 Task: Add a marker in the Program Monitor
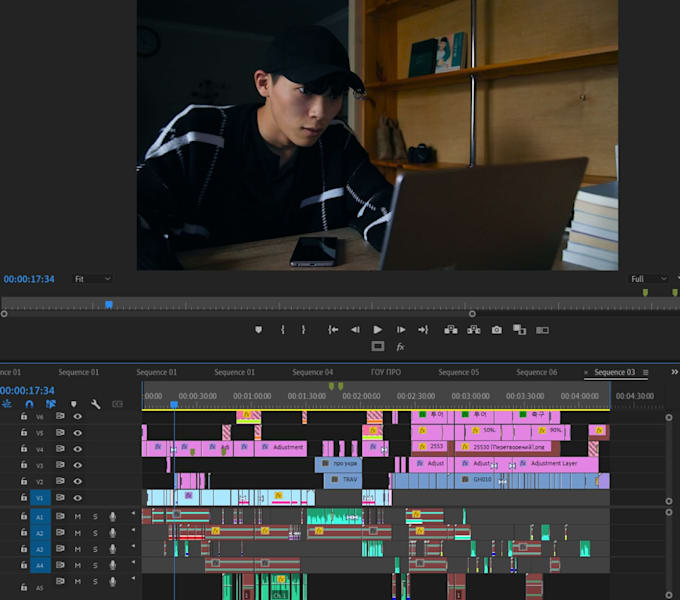tap(258, 330)
